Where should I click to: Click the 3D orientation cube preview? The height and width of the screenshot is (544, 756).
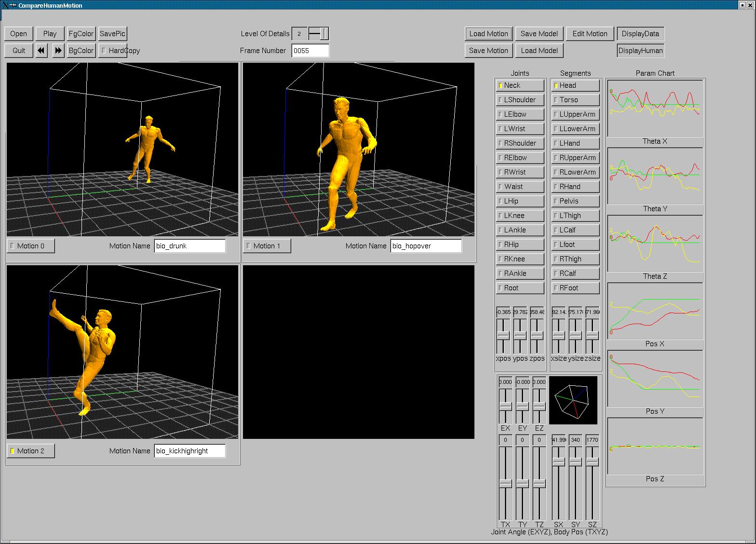573,400
